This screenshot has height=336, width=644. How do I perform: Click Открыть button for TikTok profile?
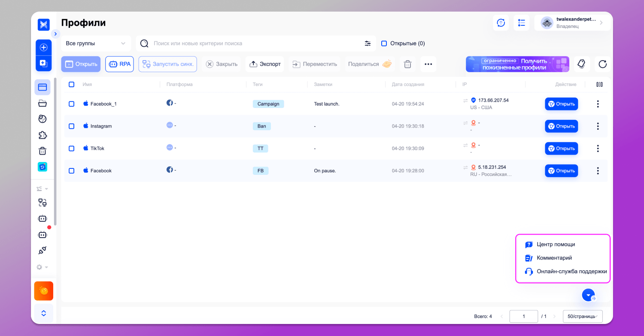[x=561, y=149]
